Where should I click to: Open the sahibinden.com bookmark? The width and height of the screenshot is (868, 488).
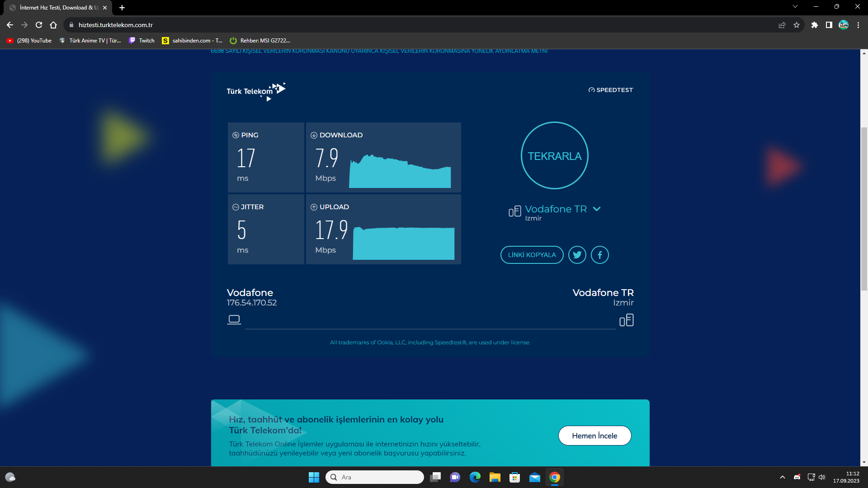[x=192, y=41]
